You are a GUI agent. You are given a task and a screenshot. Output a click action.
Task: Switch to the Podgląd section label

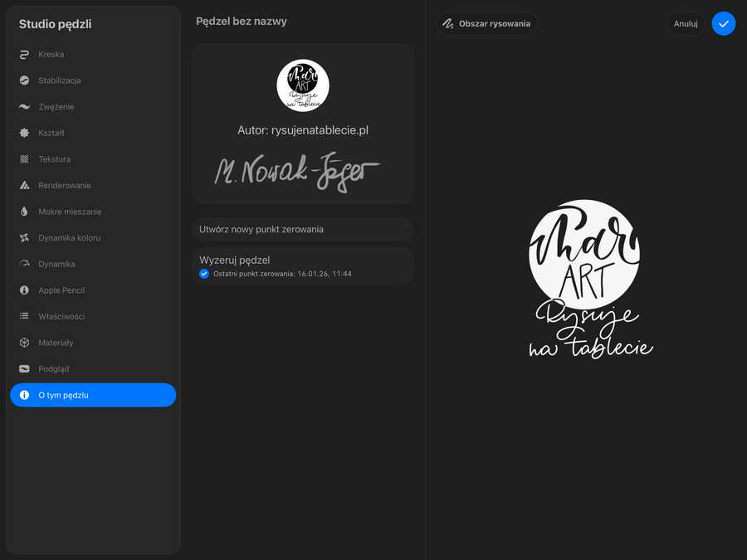pyautogui.click(x=54, y=368)
